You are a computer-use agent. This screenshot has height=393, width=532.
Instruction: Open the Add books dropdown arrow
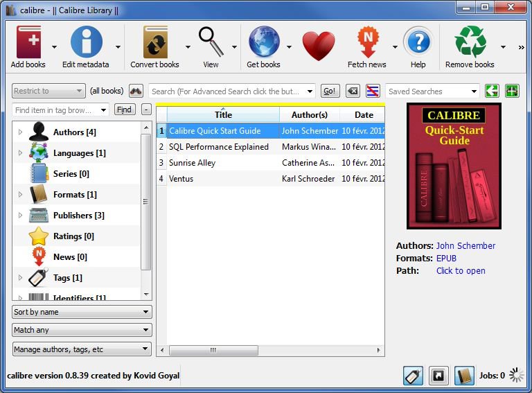pyautogui.click(x=54, y=47)
